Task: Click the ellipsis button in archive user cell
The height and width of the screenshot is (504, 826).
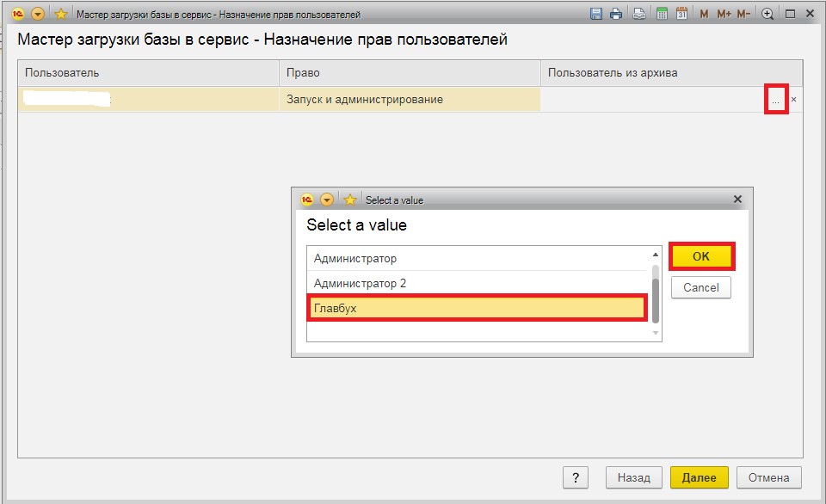Action: [x=776, y=100]
